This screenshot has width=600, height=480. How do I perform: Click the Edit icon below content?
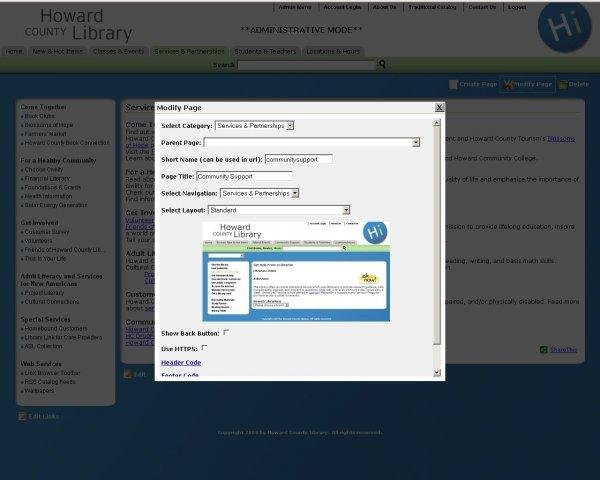[128, 374]
